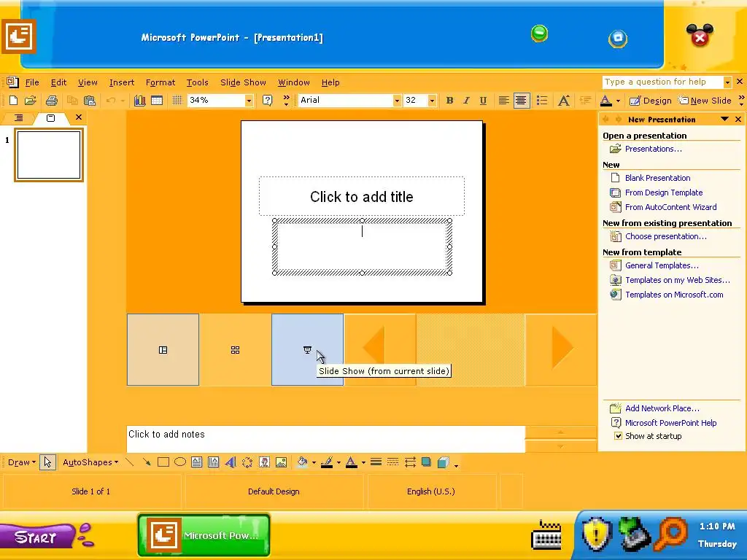Click to add notes area
This screenshot has height=560, width=747.
[x=326, y=438]
